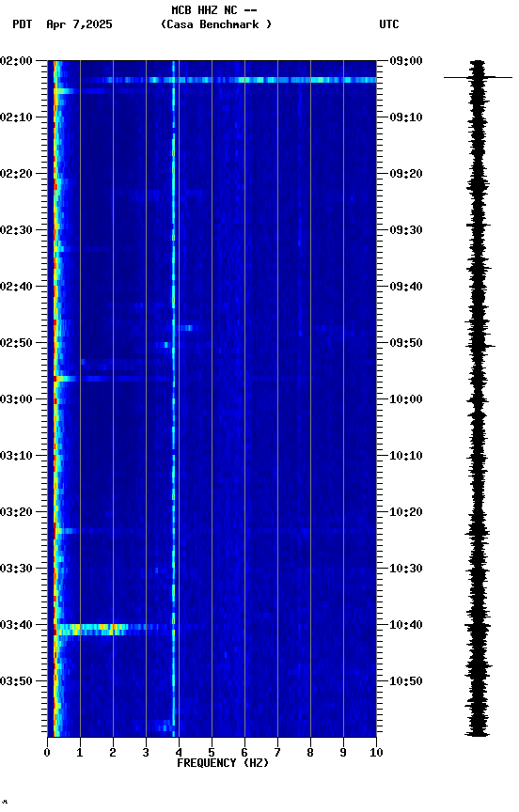The width and height of the screenshot is (519, 812).
Task: Click the 'FREQUENCY (HZ)' axis title
Action: pos(223,763)
